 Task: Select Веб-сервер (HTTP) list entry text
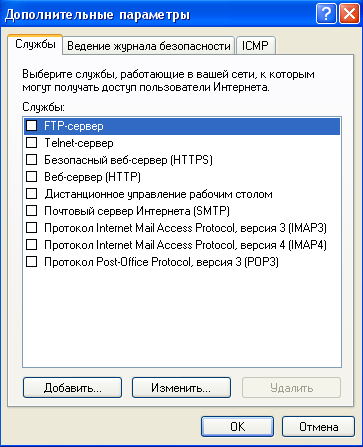point(92,177)
